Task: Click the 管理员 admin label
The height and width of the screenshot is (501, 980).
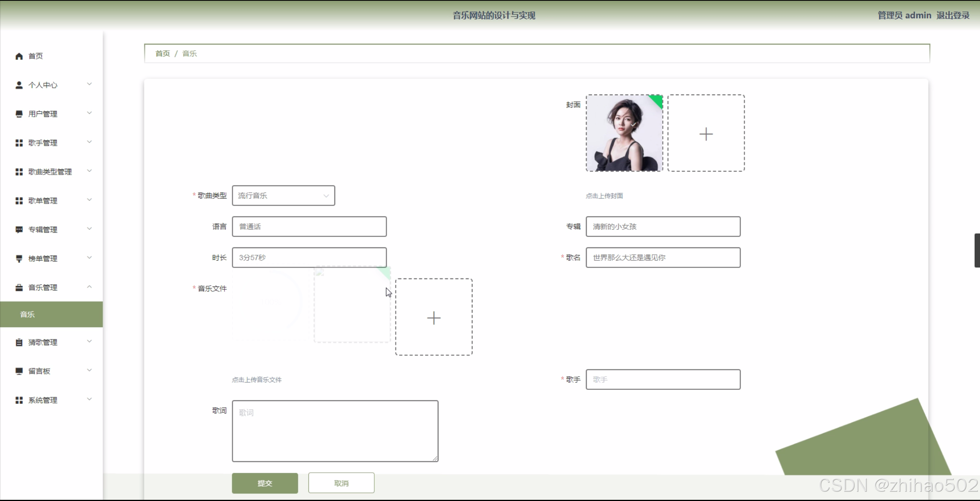Action: [905, 15]
